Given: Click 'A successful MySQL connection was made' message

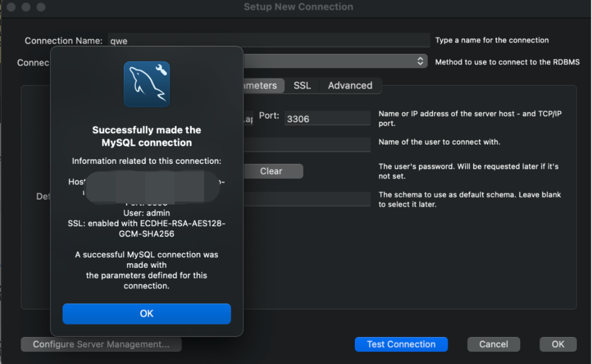Looking at the screenshot, I should 146,270.
